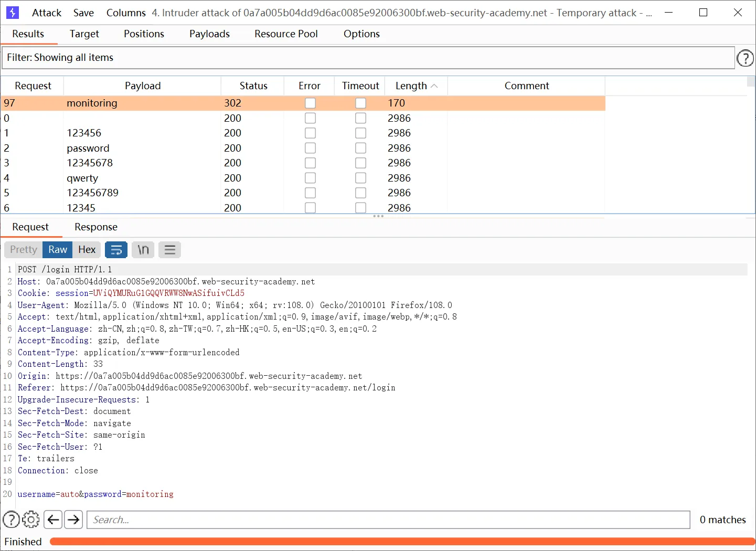Switch to the Positions tab
Viewport: 756px width, 551px height.
click(144, 34)
